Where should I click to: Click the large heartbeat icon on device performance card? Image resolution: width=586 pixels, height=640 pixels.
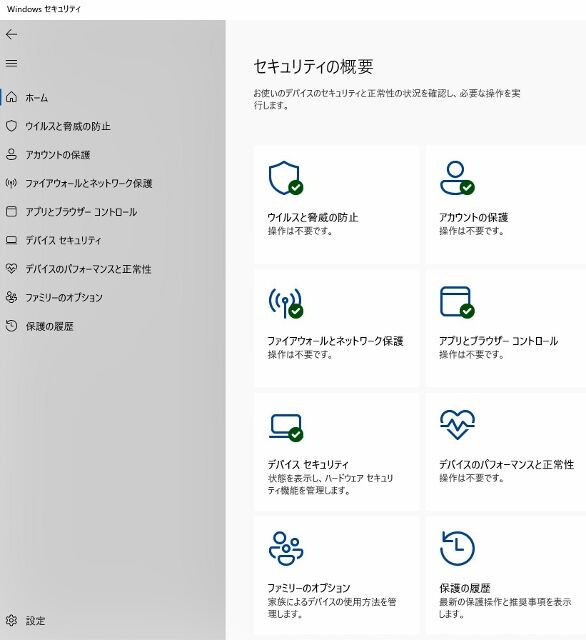click(457, 425)
